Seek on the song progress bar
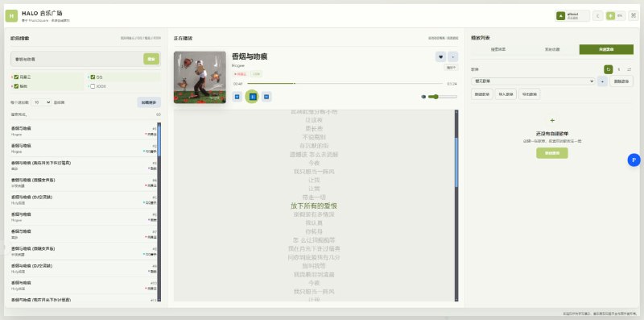This screenshot has height=320, width=644. [x=345, y=84]
